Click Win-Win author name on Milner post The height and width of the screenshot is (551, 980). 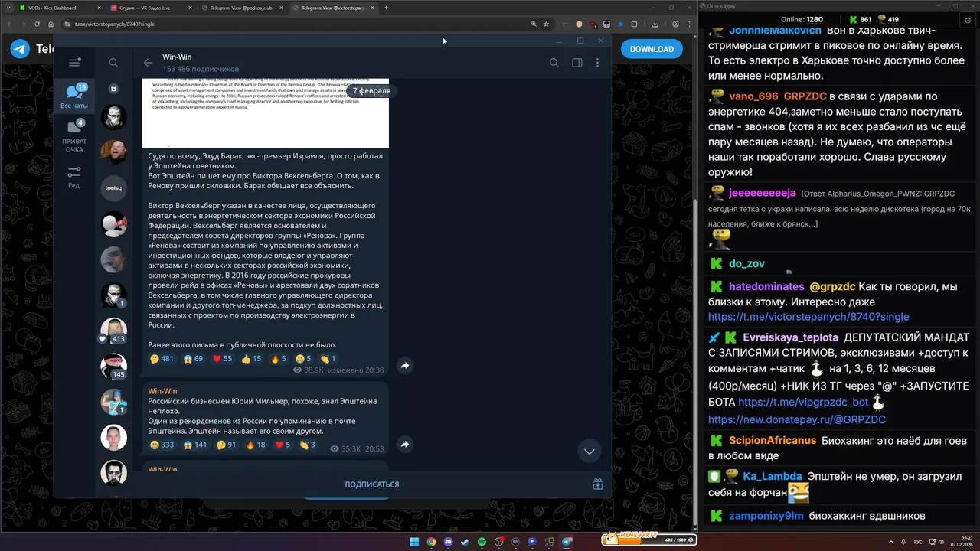[x=162, y=391]
